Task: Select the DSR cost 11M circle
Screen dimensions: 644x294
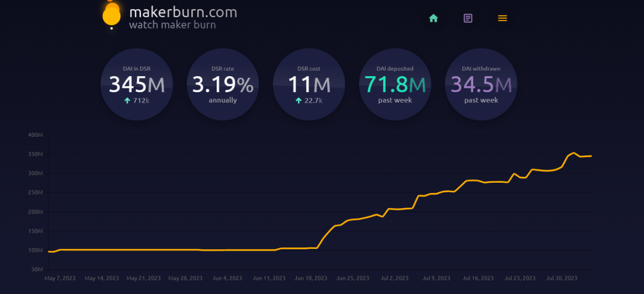Action: (x=309, y=84)
